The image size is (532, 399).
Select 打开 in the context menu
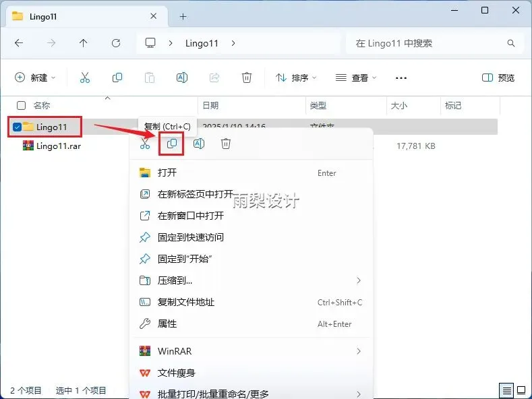click(251, 173)
